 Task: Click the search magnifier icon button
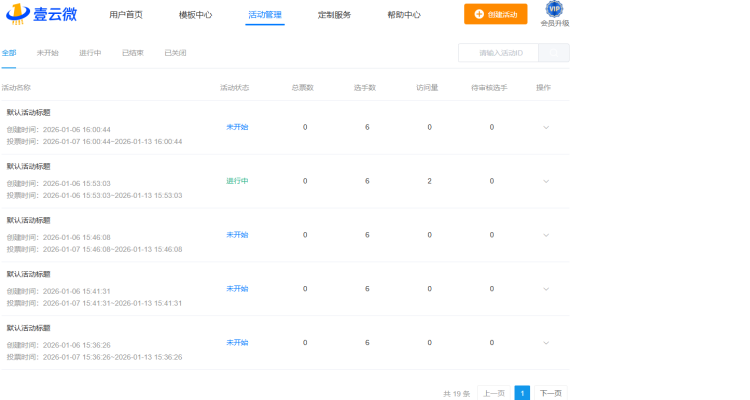tap(554, 53)
